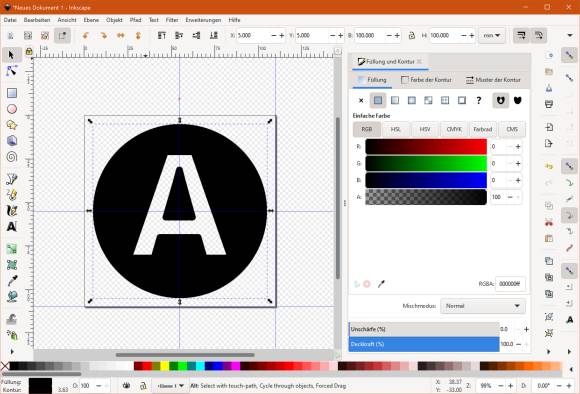Close the Füllung und Kontur panel tab
The width and height of the screenshot is (580, 394).
tap(419, 61)
